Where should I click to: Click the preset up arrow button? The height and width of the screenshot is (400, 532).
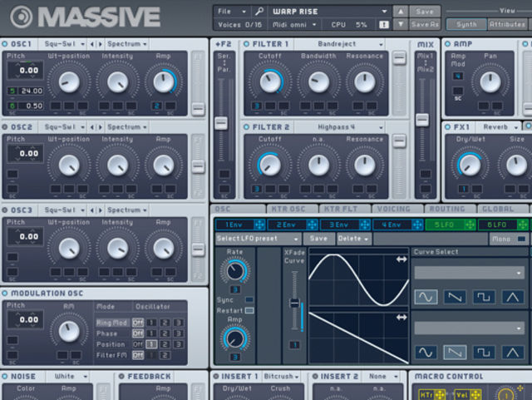pos(401,12)
